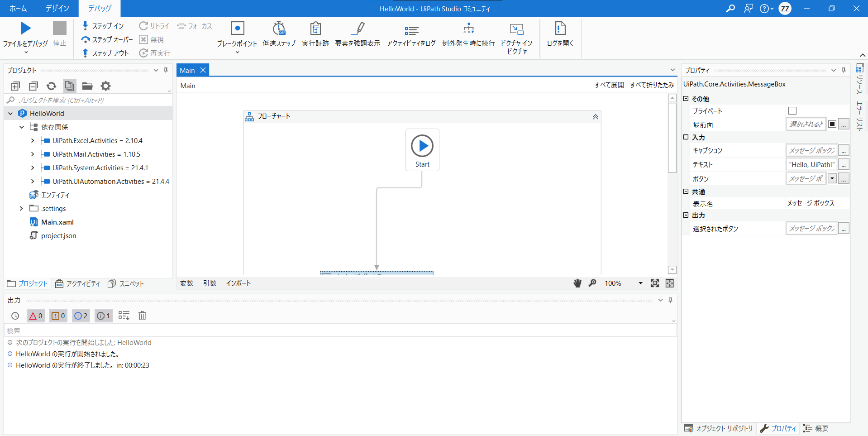Expand the .settings folder

click(x=21, y=209)
